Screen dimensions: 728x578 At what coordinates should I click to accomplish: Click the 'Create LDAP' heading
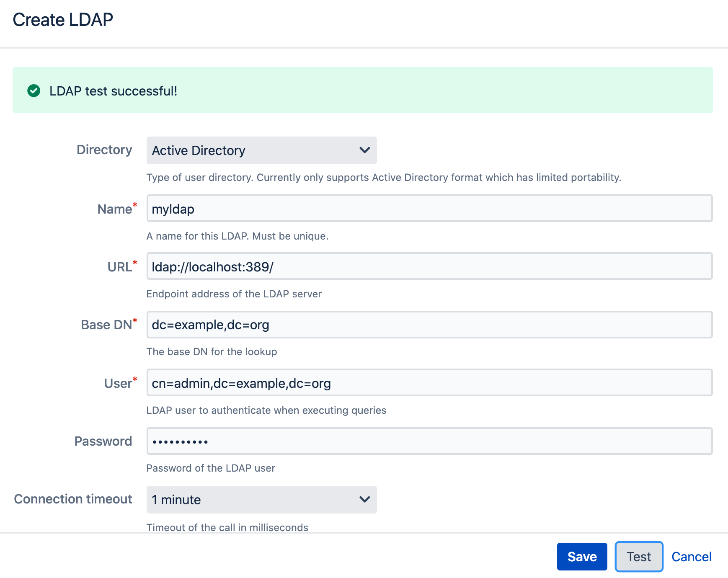point(63,20)
